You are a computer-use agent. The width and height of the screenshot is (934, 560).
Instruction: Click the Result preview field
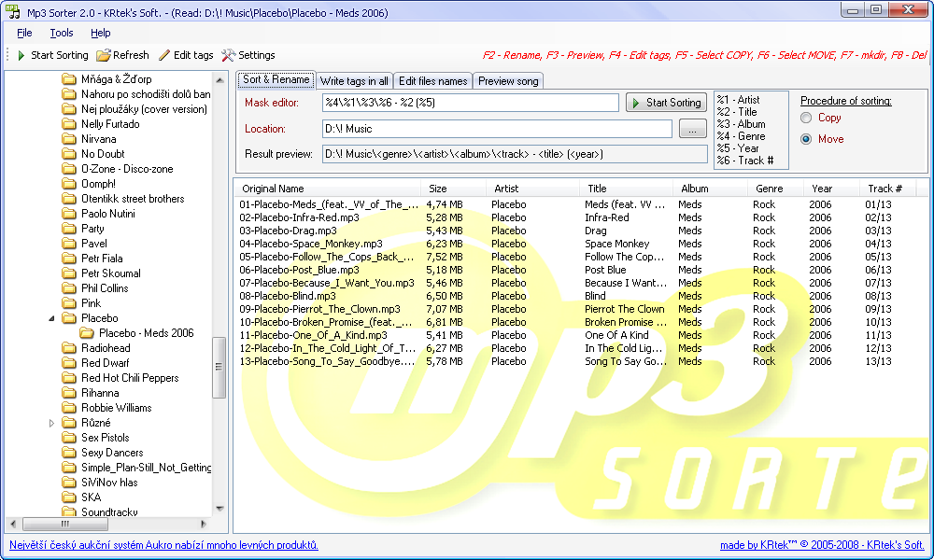point(515,154)
